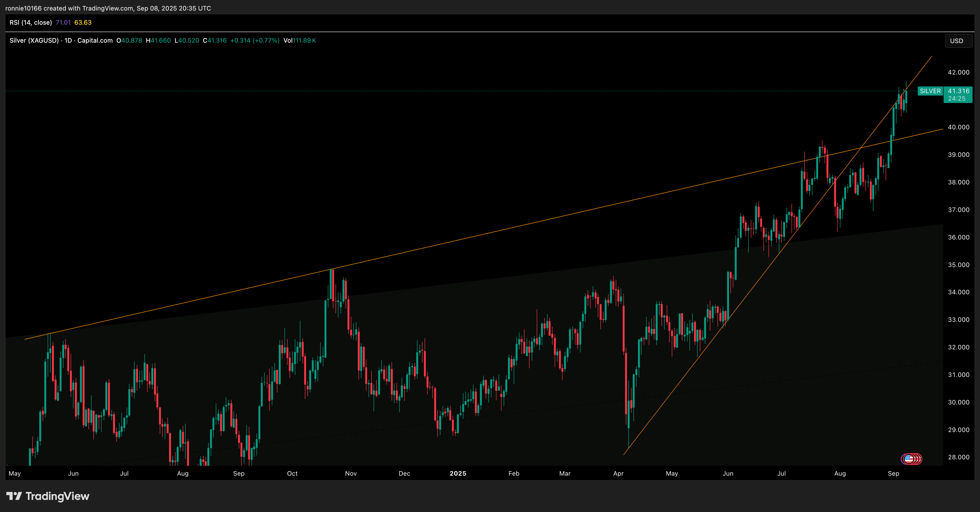Click the 41.316 current price tag
The width and height of the screenshot is (980, 512).
(x=958, y=91)
